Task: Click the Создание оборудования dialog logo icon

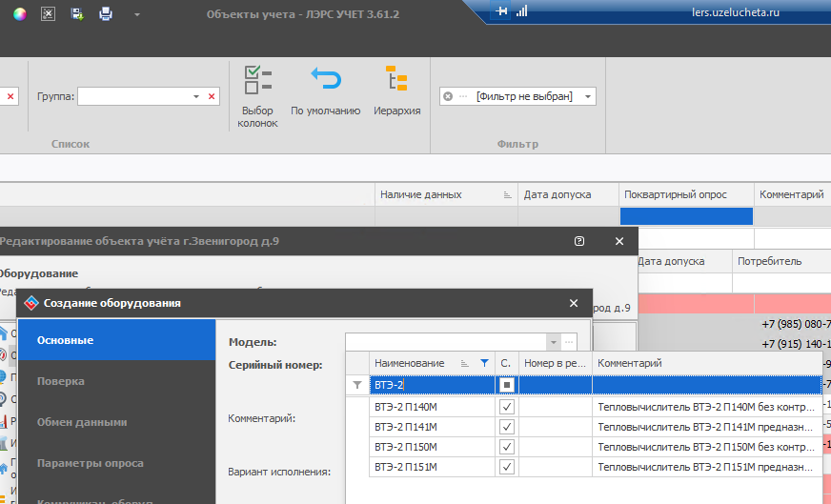Action: click(31, 303)
